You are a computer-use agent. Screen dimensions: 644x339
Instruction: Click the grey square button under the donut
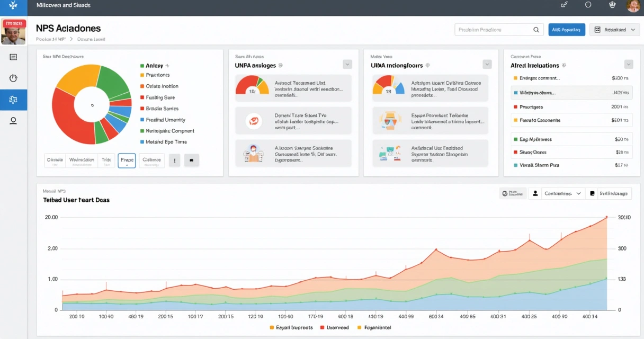coord(192,160)
